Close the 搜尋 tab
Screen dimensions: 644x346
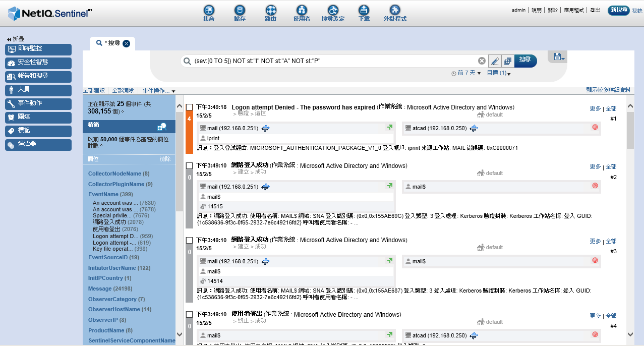point(126,43)
